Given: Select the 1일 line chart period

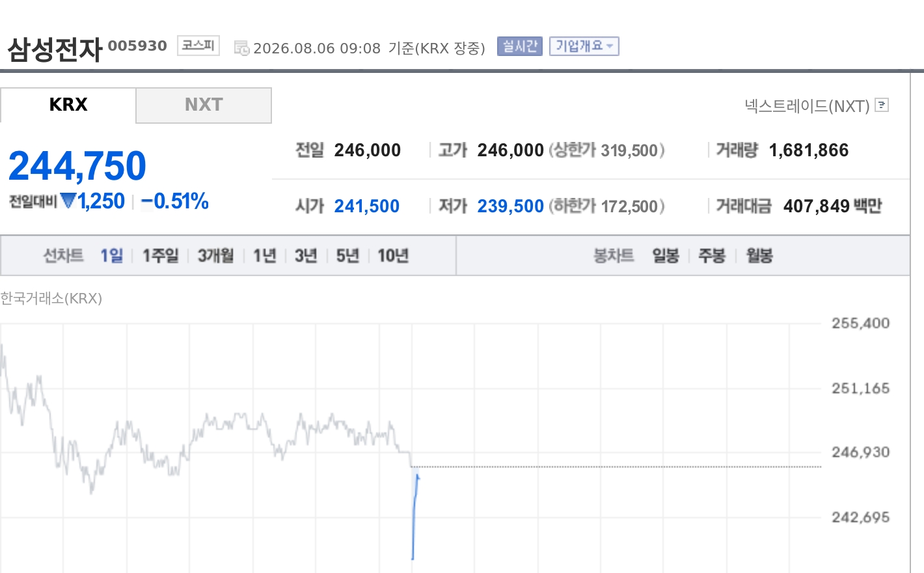Looking at the screenshot, I should pos(111,255).
